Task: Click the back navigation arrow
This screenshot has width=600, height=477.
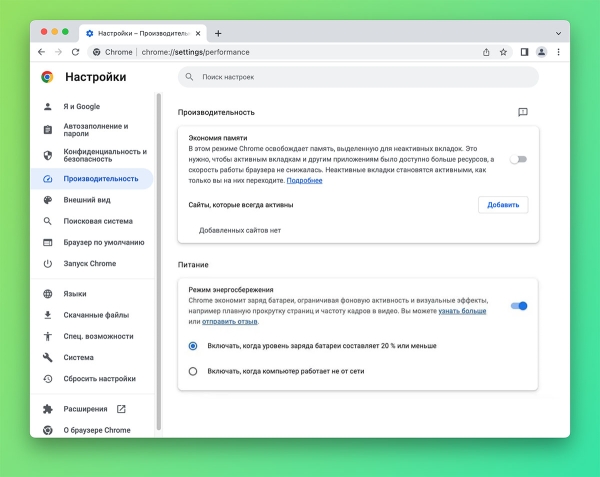Action: pos(41,52)
